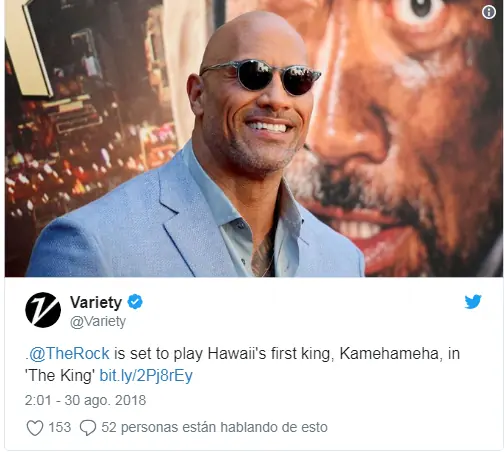Click the sunglasses on the man in photo
504x452 pixels.
(x=261, y=76)
